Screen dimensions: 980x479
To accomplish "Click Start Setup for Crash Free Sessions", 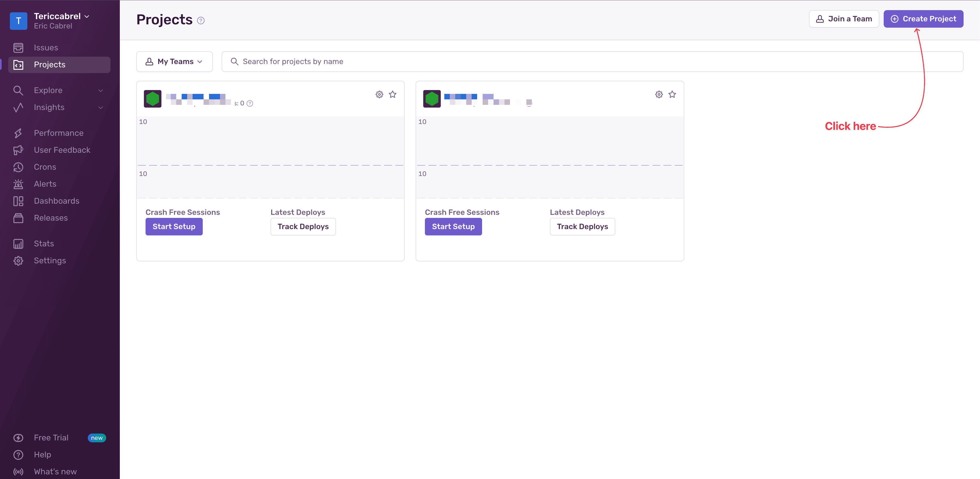I will coord(174,226).
